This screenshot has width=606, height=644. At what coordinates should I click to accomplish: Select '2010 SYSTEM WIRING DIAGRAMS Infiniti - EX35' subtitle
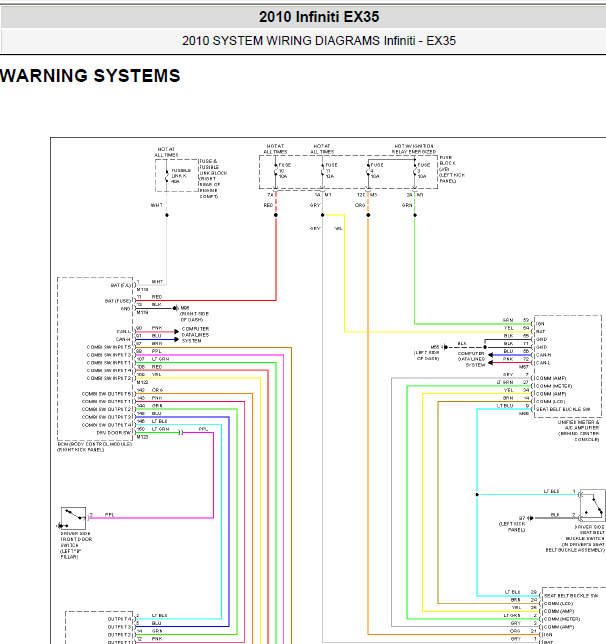[x=319, y=41]
